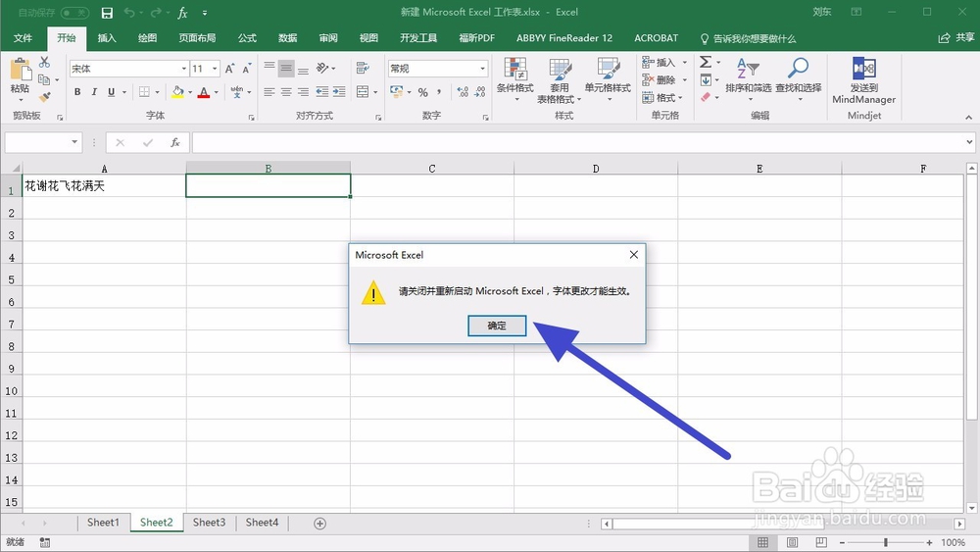Open the Page Layout (页面布局) tab
This screenshot has width=980, height=552.
198,38
